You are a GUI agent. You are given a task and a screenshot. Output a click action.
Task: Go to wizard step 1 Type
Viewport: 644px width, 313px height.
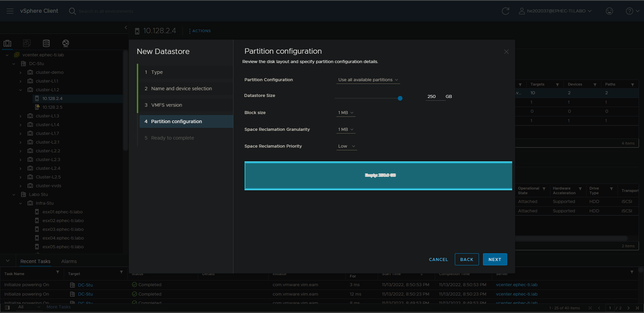pyautogui.click(x=186, y=72)
